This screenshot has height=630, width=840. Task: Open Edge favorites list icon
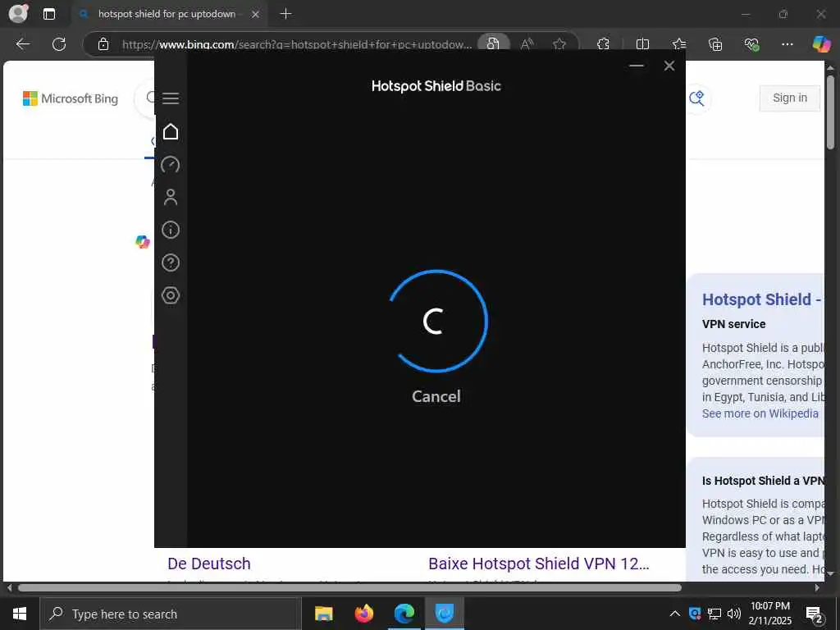678,44
